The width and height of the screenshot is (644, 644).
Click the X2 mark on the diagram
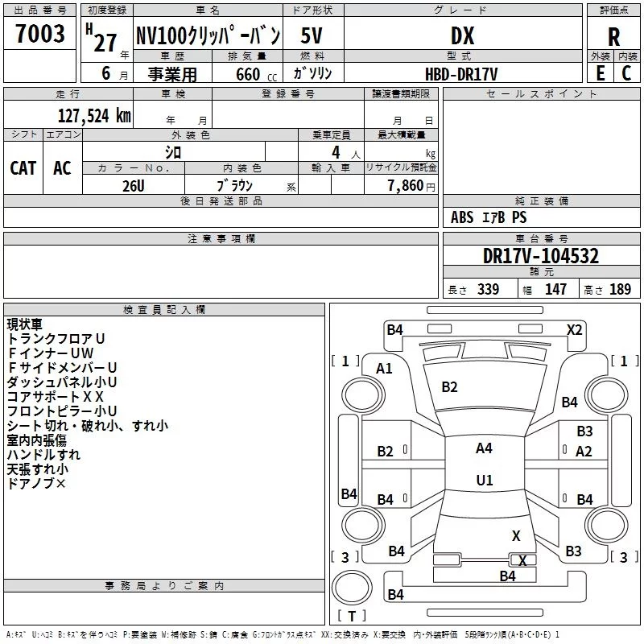(x=575, y=330)
